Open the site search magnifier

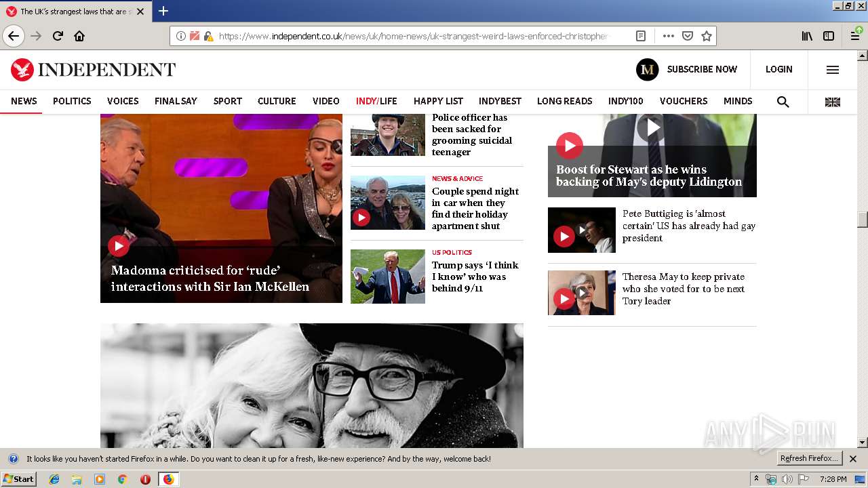[x=783, y=102]
